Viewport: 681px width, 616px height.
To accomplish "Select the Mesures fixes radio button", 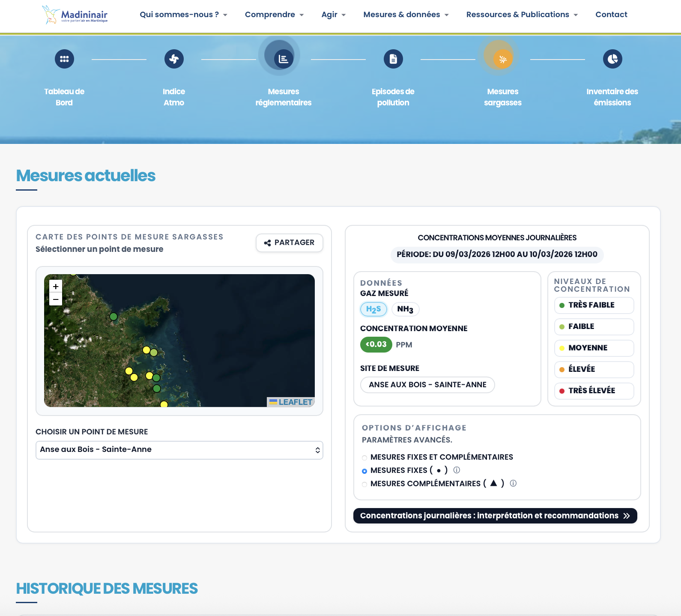I will (x=364, y=471).
